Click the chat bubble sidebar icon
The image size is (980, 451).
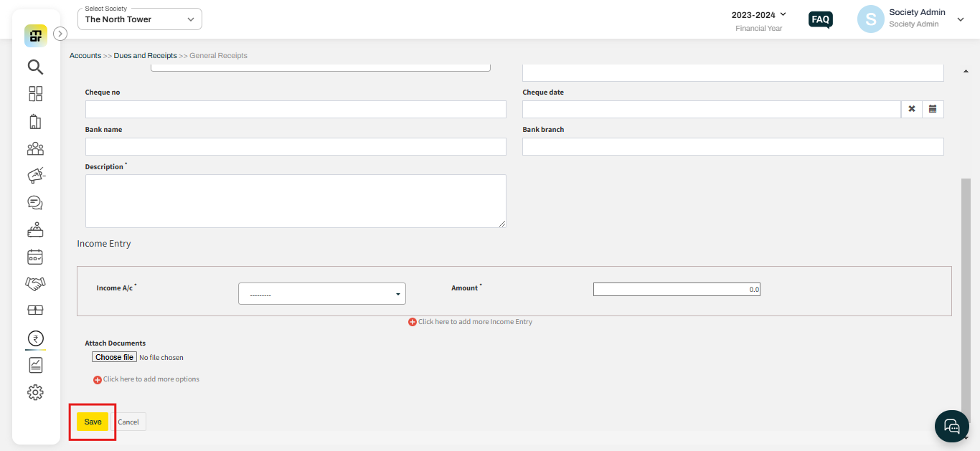coord(35,202)
